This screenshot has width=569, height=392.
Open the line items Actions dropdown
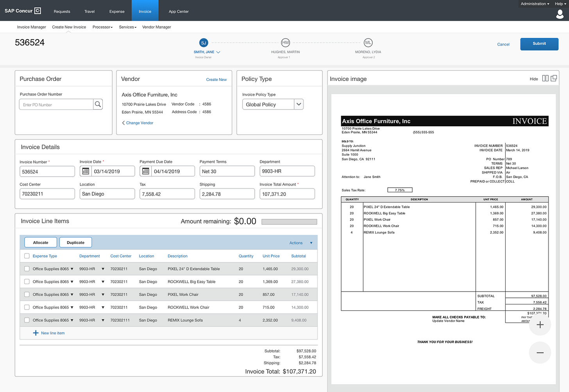[301, 243]
